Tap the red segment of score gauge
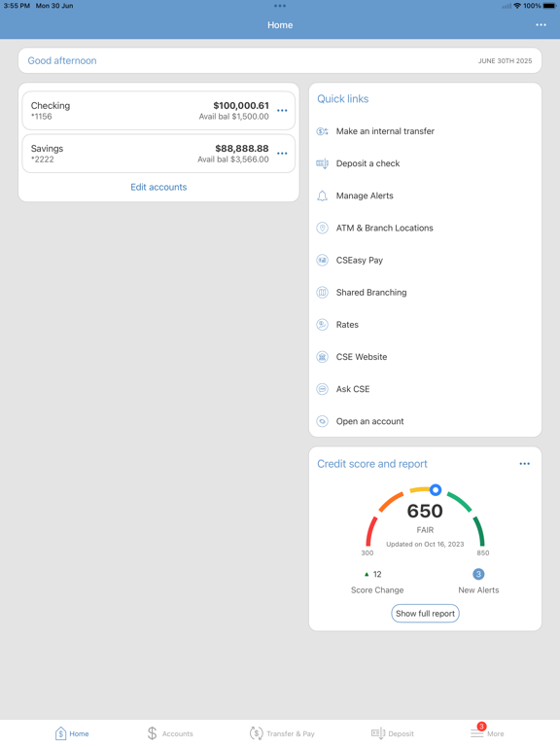The image size is (560, 747). (370, 531)
